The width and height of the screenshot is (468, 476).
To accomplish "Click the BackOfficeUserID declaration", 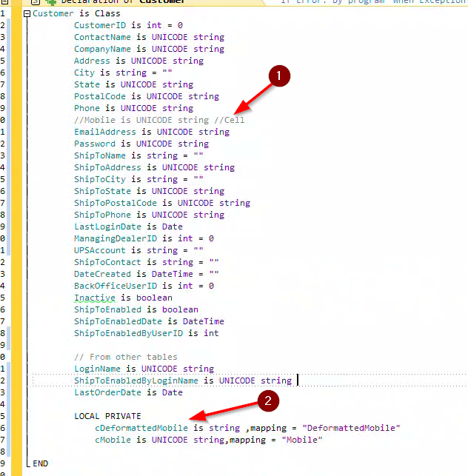I will (x=144, y=286).
